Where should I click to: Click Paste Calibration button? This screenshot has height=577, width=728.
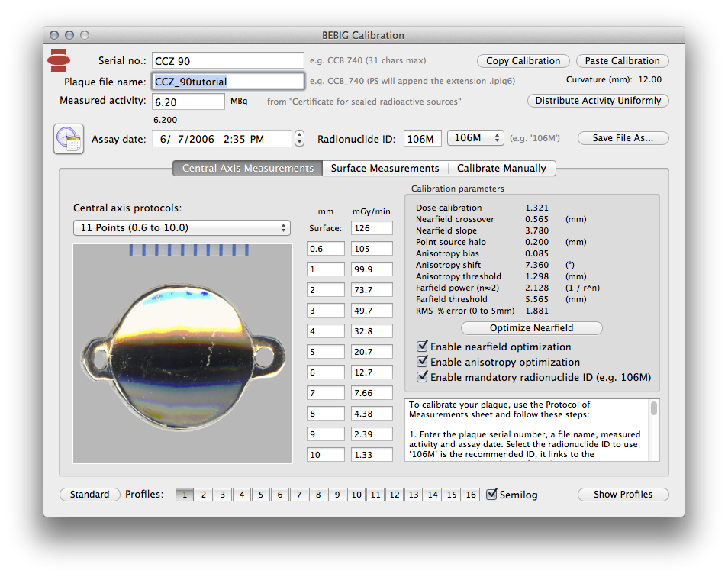pyautogui.click(x=622, y=61)
